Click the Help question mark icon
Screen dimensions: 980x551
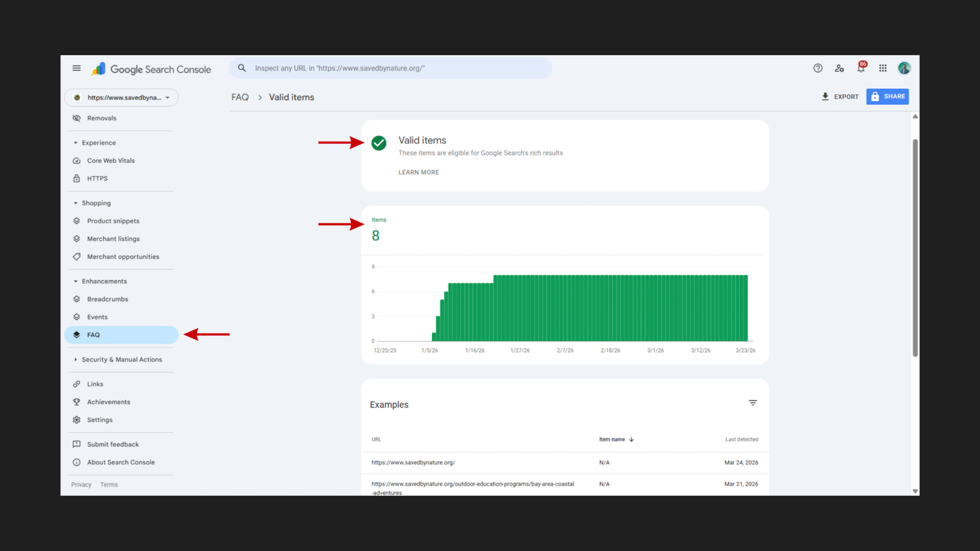pos(818,69)
